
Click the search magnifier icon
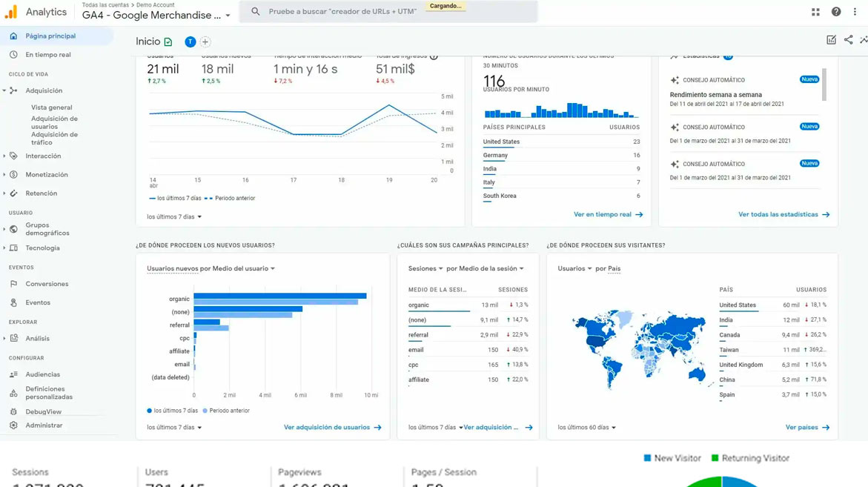coord(255,11)
